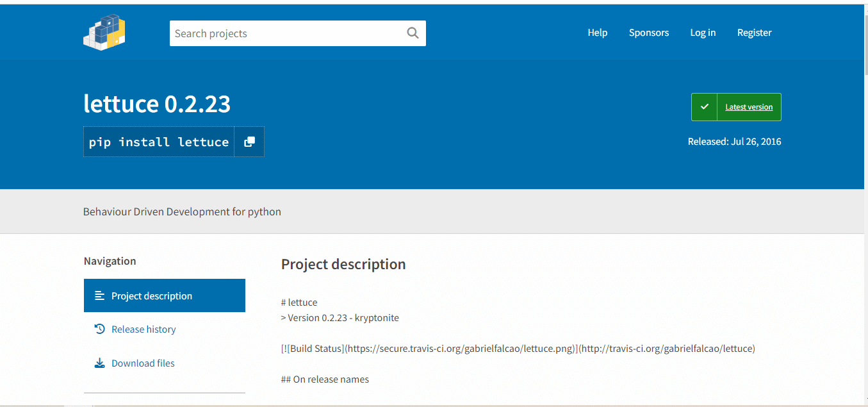Click the download arrow icon in Navigation

[99, 363]
